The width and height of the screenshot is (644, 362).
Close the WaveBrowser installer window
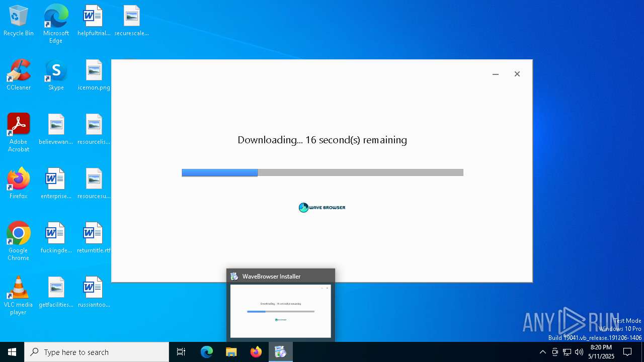point(517,74)
